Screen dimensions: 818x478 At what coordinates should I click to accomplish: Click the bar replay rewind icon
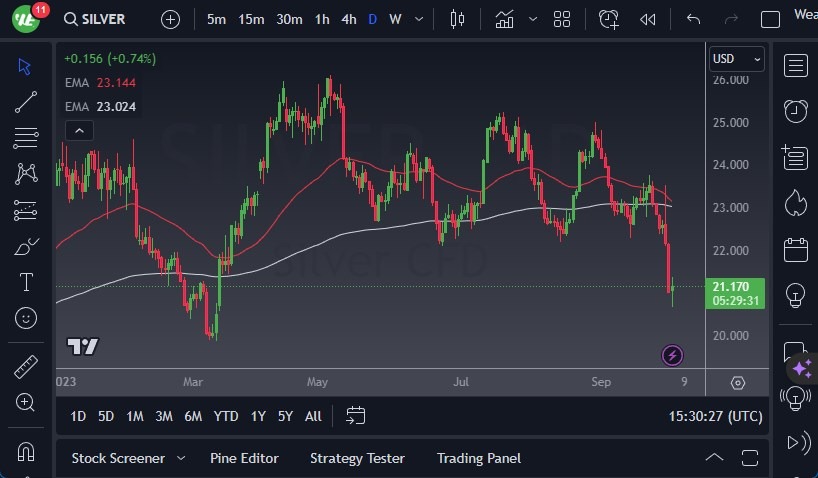point(648,19)
